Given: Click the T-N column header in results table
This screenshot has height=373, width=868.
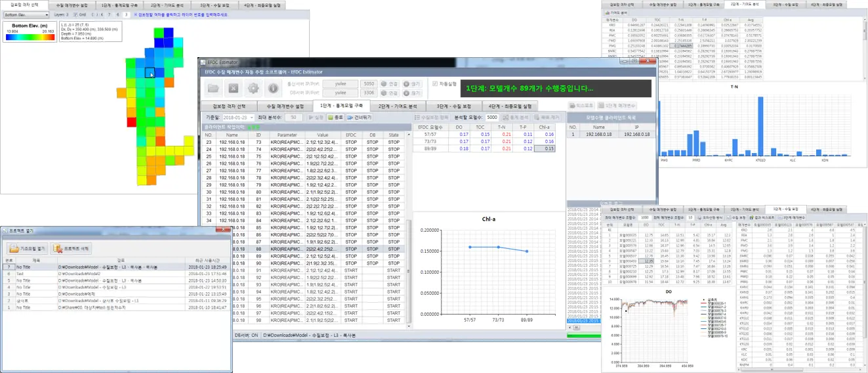Looking at the screenshot, I should click(503, 126).
